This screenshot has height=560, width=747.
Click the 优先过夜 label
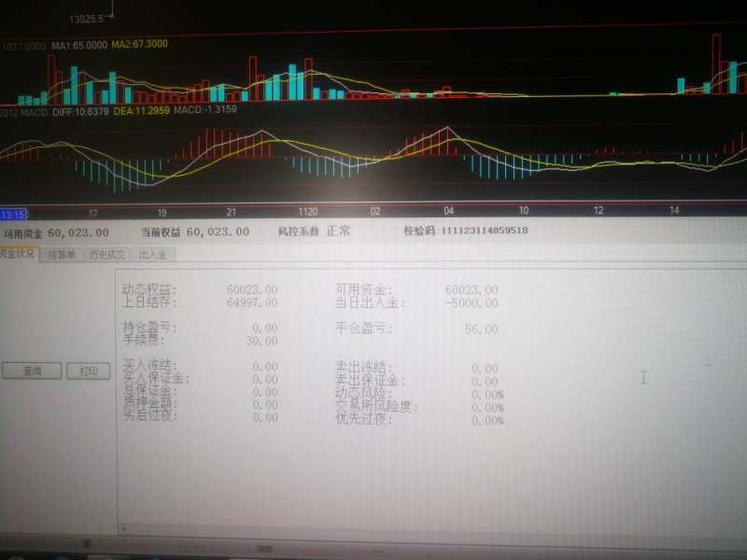pyautogui.click(x=363, y=419)
